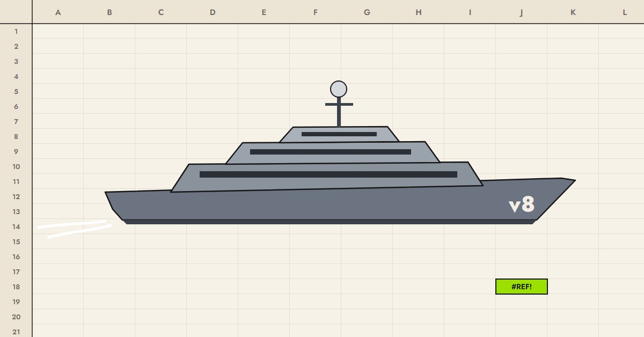Image resolution: width=644 pixels, height=337 pixels.
Task: Select row header 9
Action: click(x=16, y=151)
